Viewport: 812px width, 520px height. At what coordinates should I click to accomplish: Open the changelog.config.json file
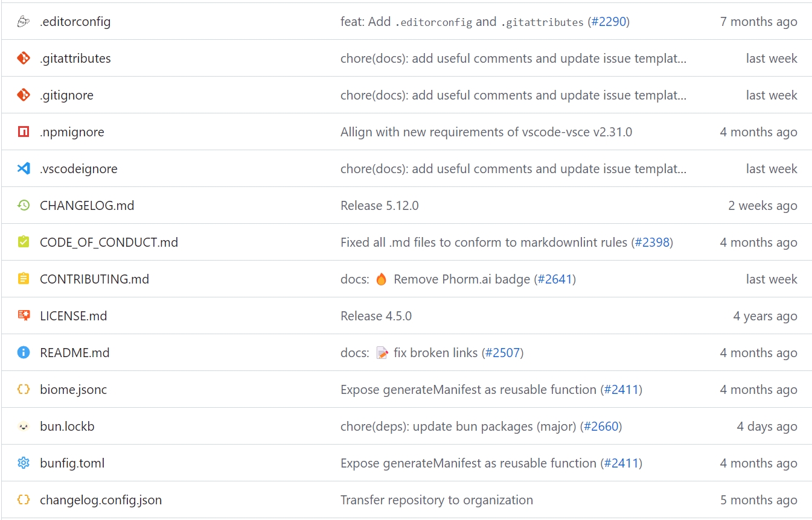tap(100, 500)
